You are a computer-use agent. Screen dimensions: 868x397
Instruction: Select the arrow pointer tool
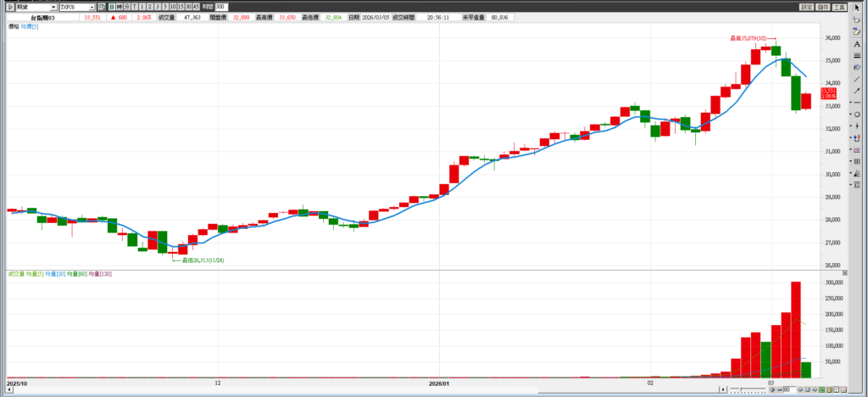pos(857,8)
